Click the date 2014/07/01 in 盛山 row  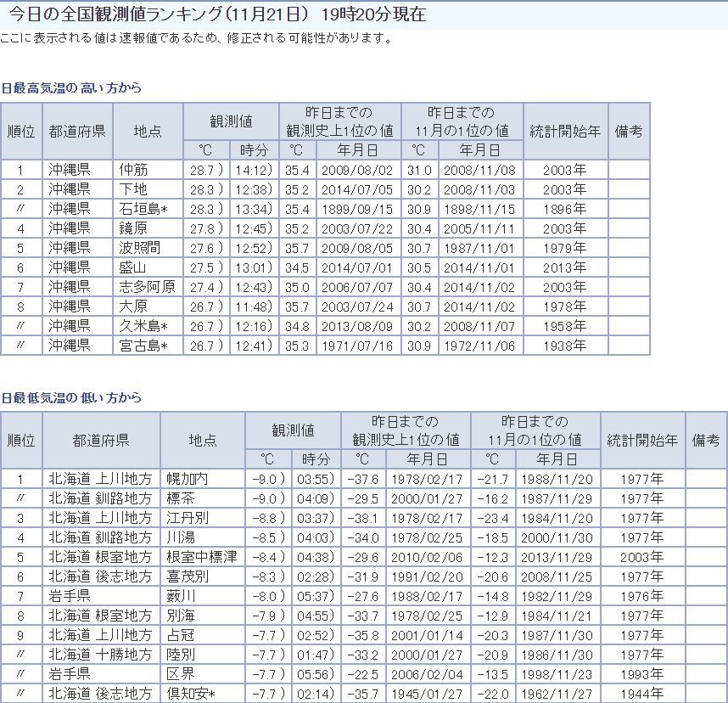coord(357,267)
